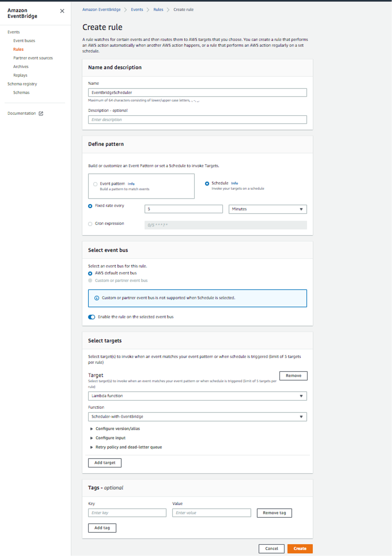Select Event pattern radio option
This screenshot has width=392, height=556.
tap(95, 184)
